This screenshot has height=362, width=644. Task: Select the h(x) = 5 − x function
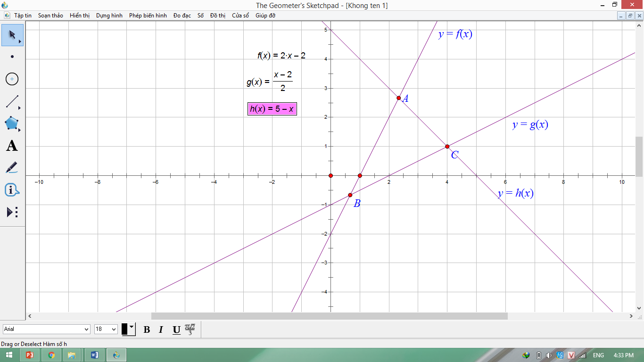click(272, 109)
